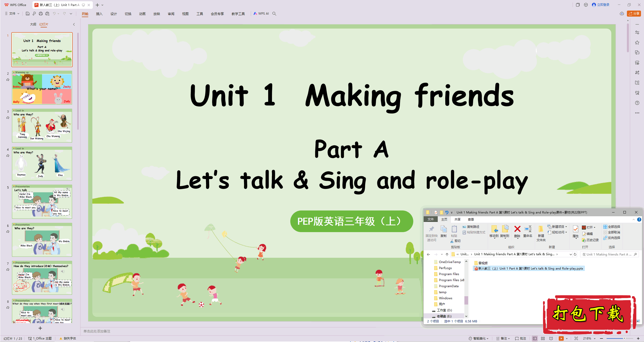Screen dimensions: 644x342
Task: Open 新建项目 dropdown in Explorer ribbon
Action: (557, 227)
